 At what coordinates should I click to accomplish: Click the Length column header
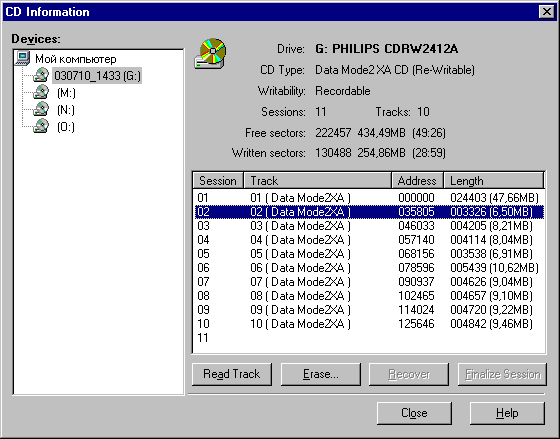coord(494,180)
